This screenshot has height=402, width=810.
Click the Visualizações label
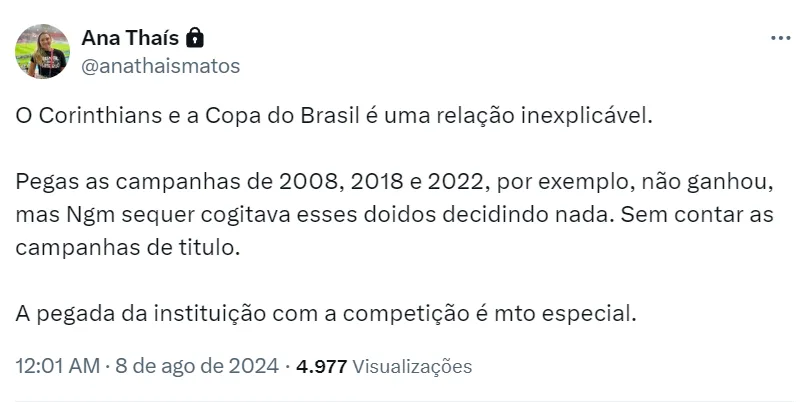pos(412,366)
